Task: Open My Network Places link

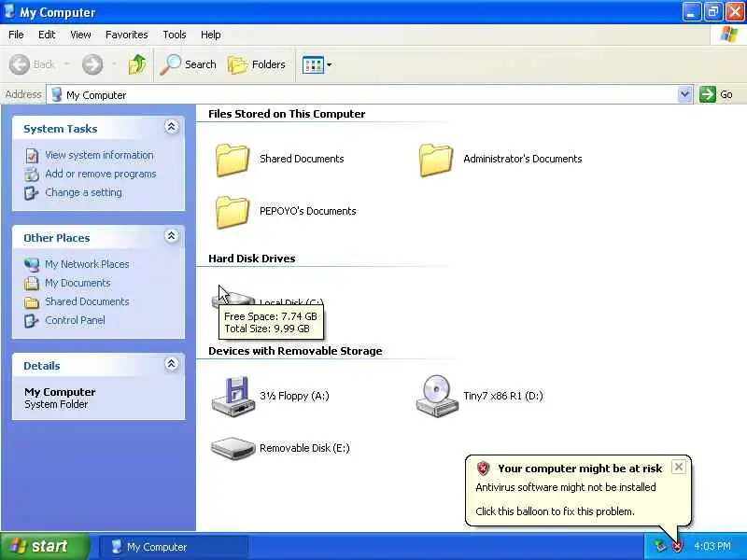Action: [x=87, y=264]
